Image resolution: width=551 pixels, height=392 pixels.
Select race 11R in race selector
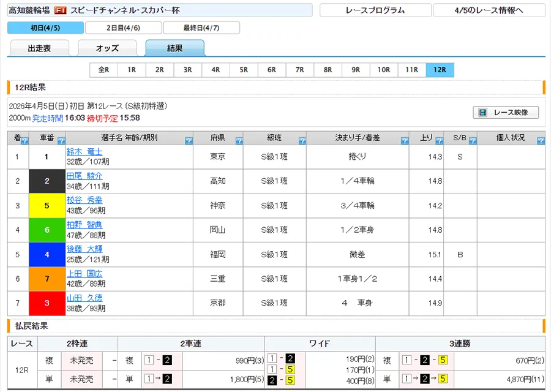click(411, 70)
